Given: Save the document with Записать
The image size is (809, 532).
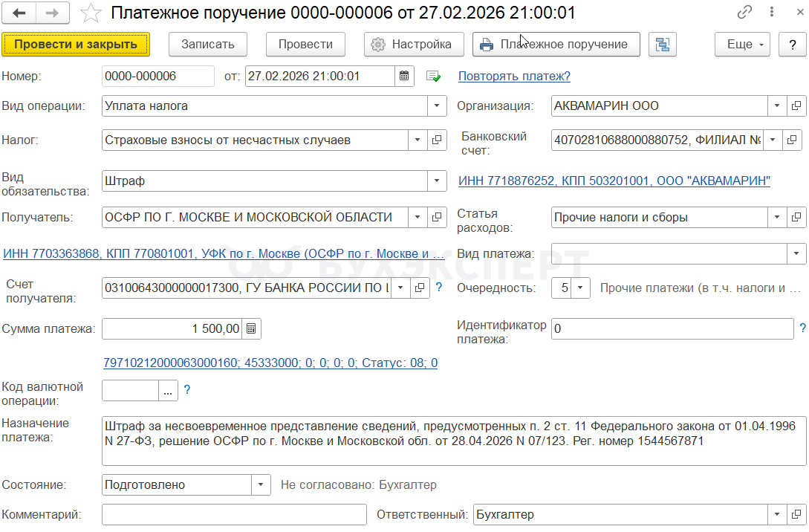Looking at the screenshot, I should (208, 45).
